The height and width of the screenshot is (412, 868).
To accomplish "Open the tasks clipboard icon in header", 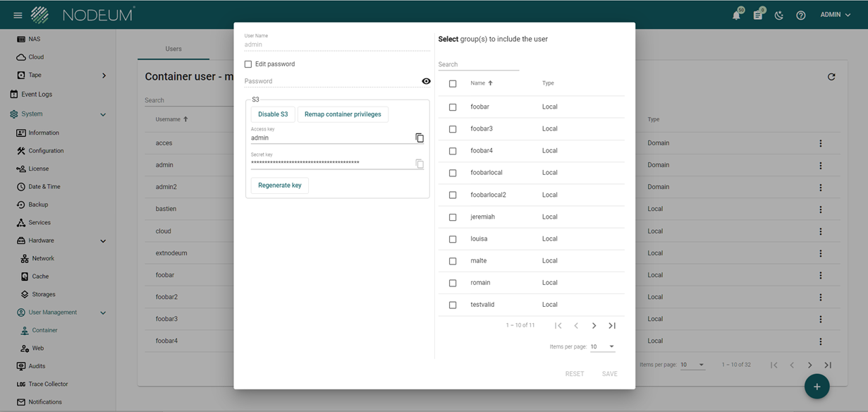I will click(758, 15).
